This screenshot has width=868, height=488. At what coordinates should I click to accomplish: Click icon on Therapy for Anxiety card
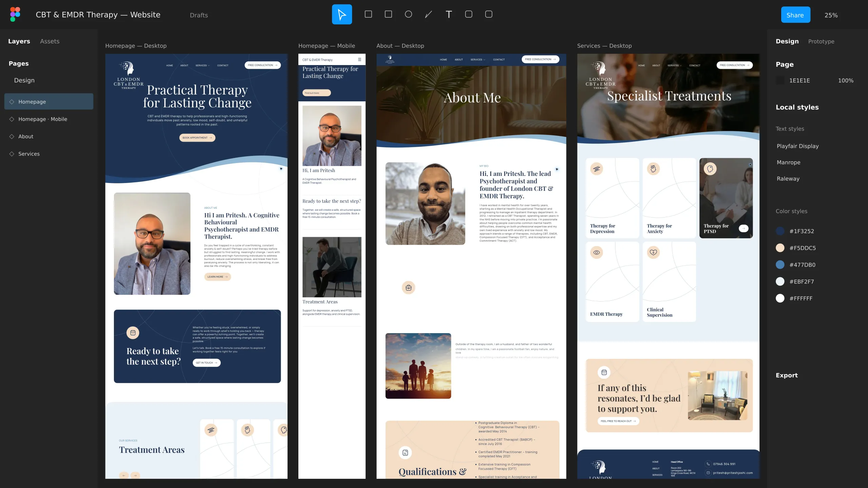tap(653, 168)
